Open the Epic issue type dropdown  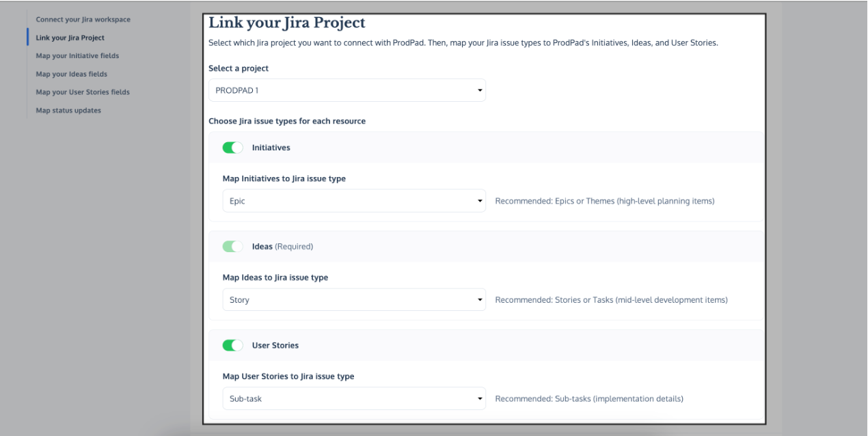[x=354, y=202]
